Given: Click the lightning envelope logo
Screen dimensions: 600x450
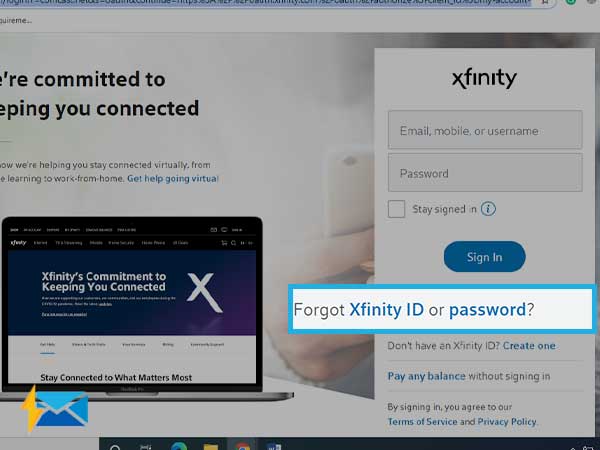Looking at the screenshot, I should [55, 408].
